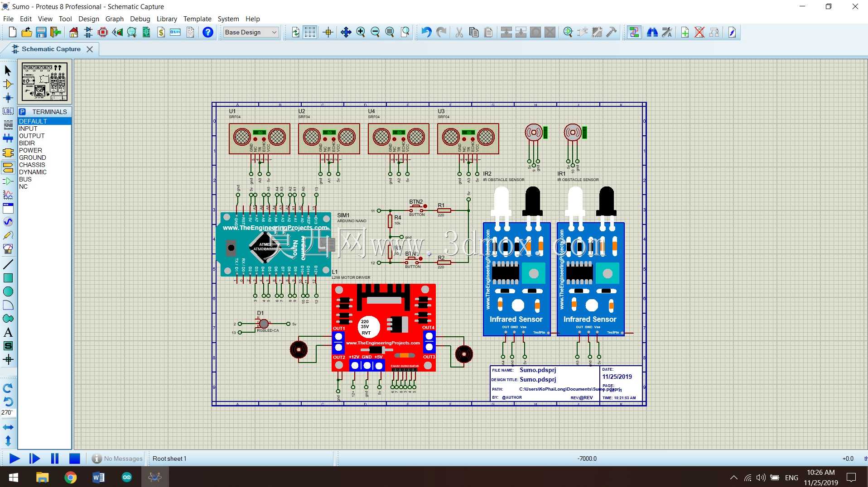The width and height of the screenshot is (868, 487).
Task: Select BIDIR terminal type
Action: tap(44, 143)
